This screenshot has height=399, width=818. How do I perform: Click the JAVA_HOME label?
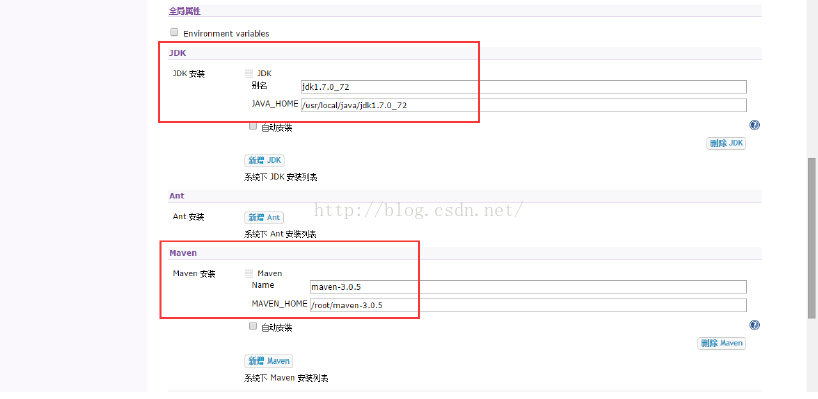point(275,104)
